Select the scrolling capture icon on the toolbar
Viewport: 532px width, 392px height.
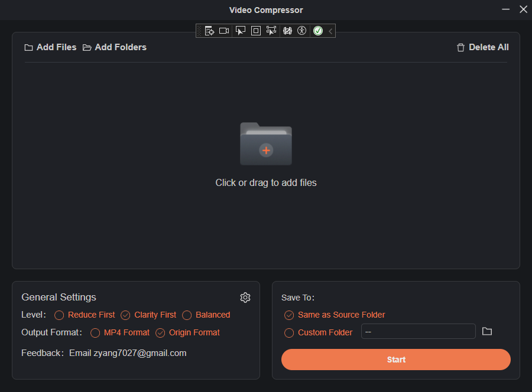point(209,30)
